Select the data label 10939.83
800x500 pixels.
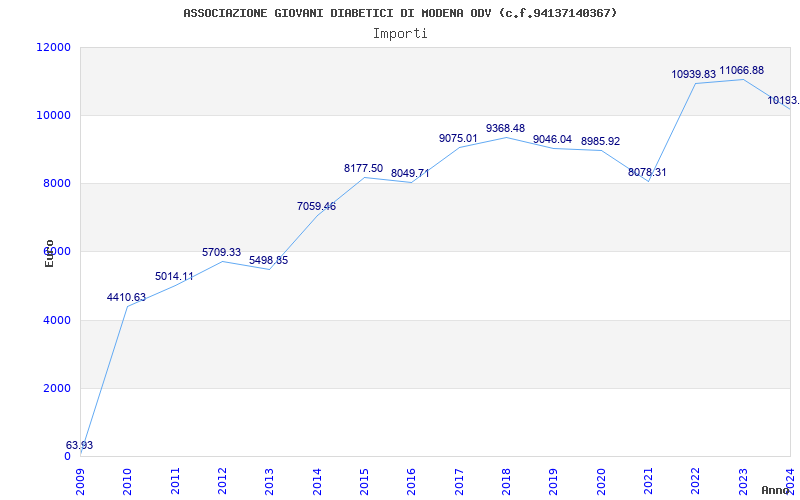pyautogui.click(x=693, y=74)
